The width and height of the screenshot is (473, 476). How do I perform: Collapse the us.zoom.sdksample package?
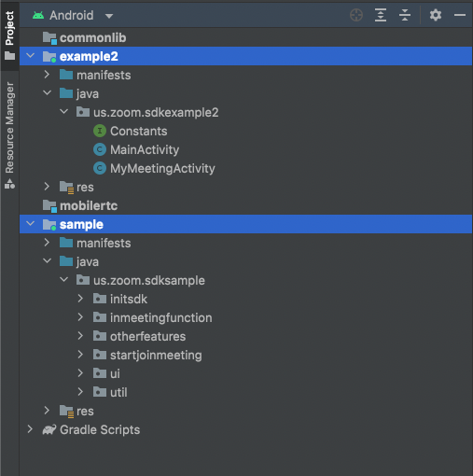(x=63, y=280)
